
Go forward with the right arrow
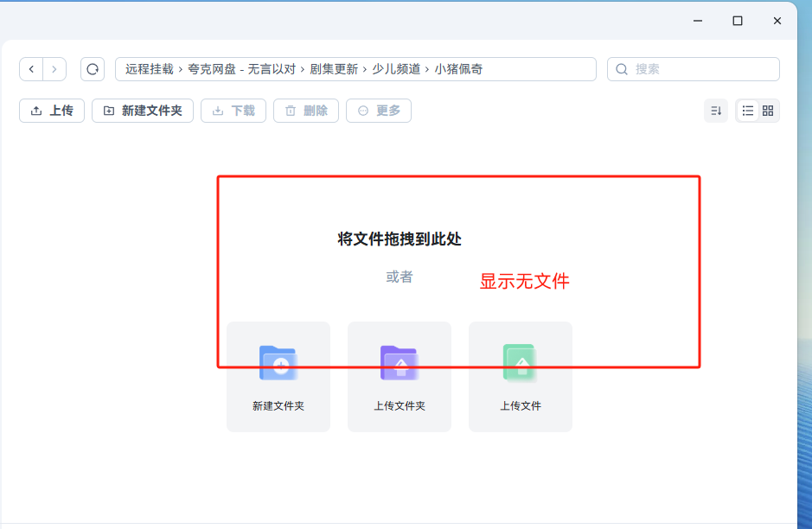click(54, 69)
